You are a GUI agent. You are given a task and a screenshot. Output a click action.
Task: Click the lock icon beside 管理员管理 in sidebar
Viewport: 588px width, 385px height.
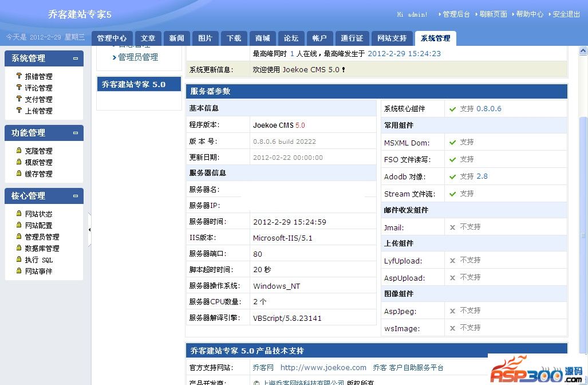(x=19, y=236)
